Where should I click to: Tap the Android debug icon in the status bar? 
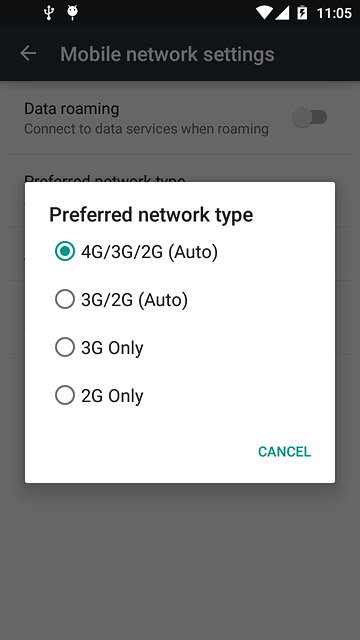pyautogui.click(x=73, y=13)
